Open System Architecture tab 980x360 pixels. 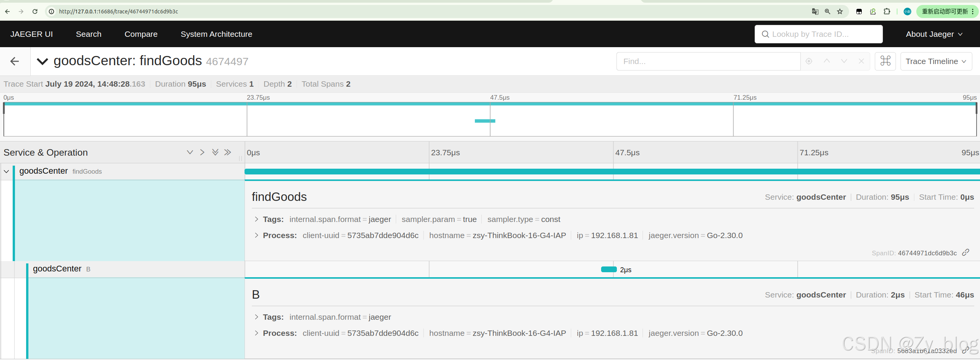pos(216,34)
